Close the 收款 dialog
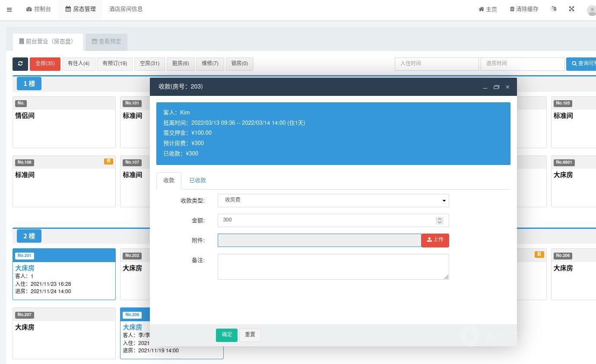596x364 pixels. click(x=507, y=87)
